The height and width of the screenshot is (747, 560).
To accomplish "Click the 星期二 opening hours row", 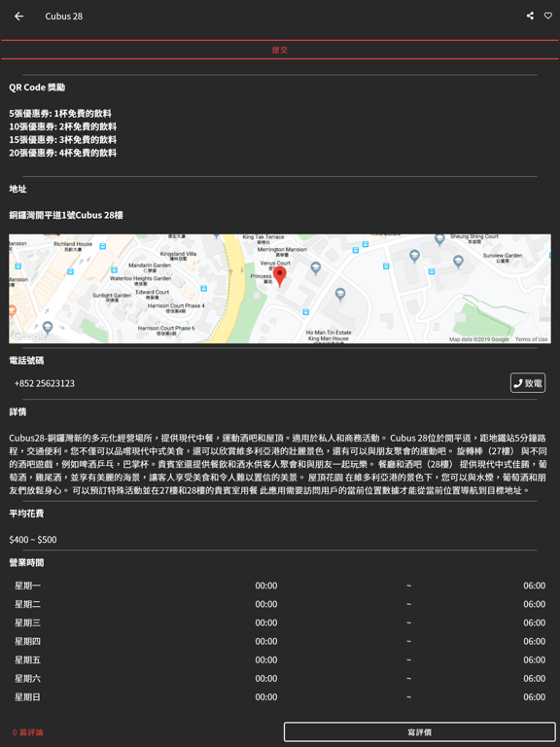I will coord(280,604).
